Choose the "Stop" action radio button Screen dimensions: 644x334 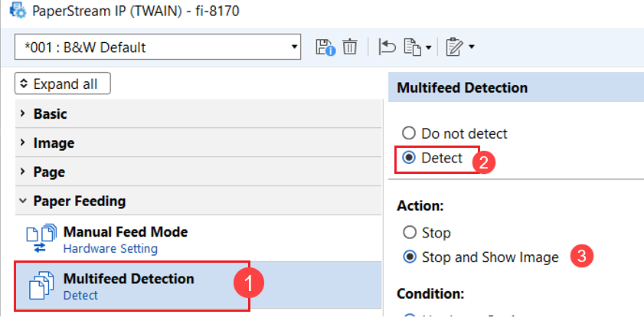[409, 233]
